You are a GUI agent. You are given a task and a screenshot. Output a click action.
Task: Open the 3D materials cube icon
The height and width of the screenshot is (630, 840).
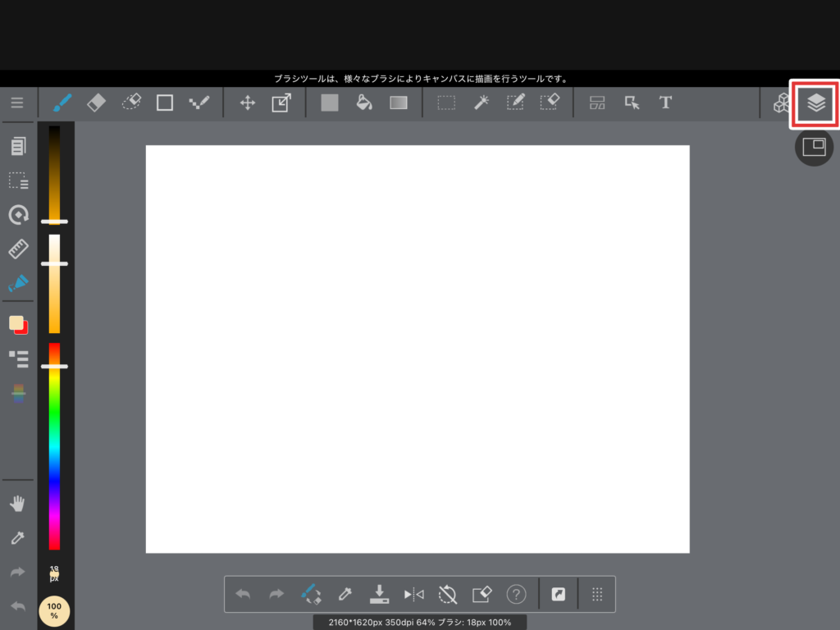[782, 103]
